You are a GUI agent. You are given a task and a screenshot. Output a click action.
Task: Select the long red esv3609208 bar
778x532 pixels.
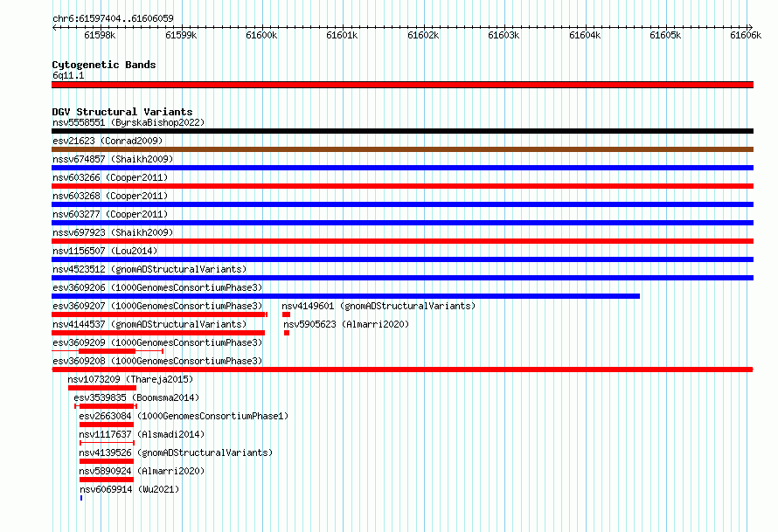(402, 370)
